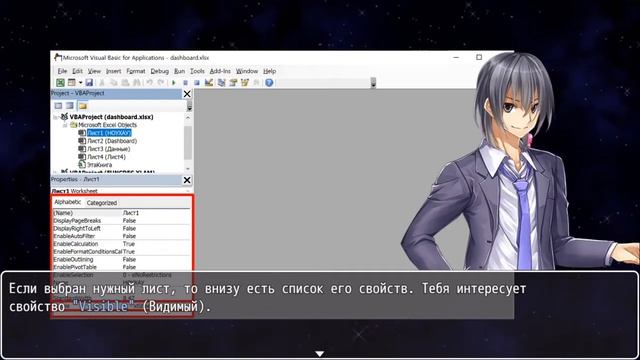Click the Copy toolbar icon
Screen dimensions: 640x360
click(113, 83)
